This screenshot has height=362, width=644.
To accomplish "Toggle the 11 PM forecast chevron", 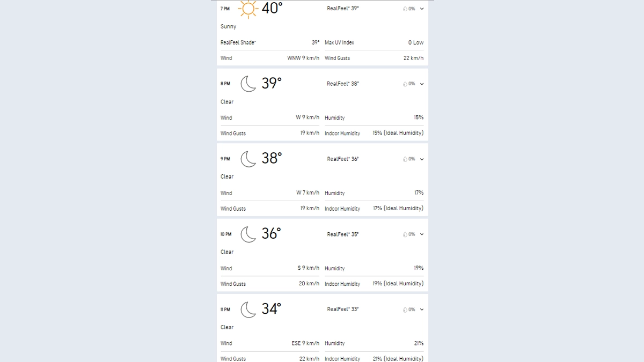I will click(x=422, y=309).
